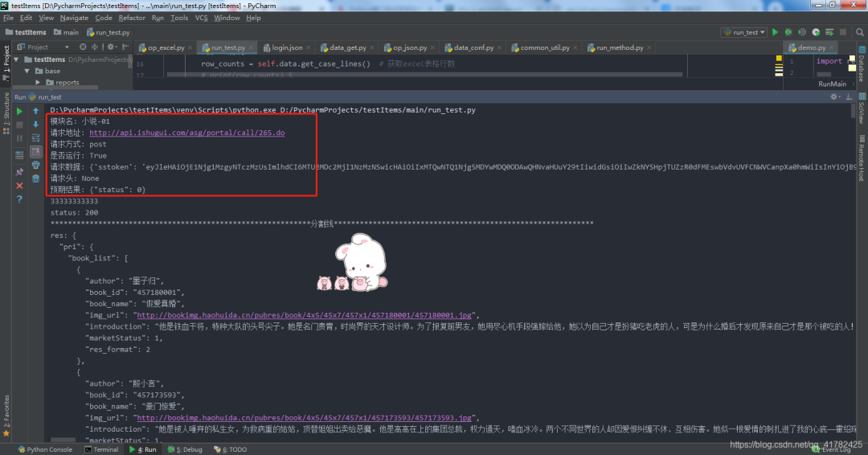Open run_test run configuration dropdown
Screen dimensions: 868x455
click(744, 32)
